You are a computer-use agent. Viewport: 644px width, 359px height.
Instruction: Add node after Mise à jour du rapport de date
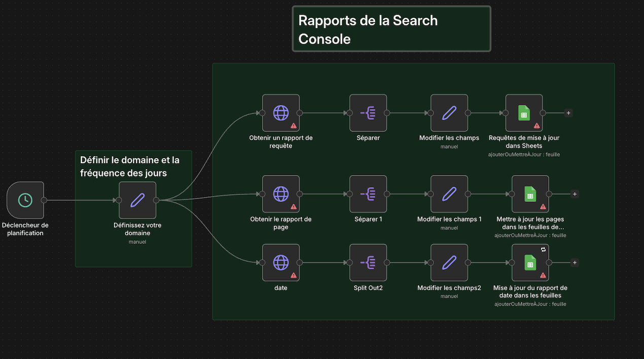tap(575, 263)
